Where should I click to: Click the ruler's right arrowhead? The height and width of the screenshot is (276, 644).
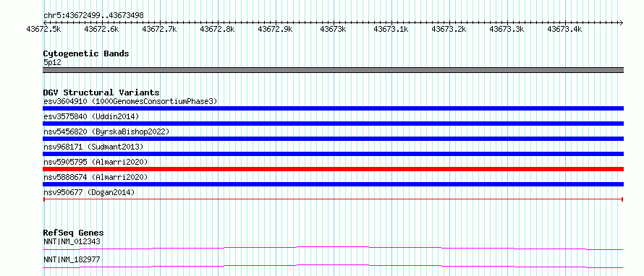[622, 22]
